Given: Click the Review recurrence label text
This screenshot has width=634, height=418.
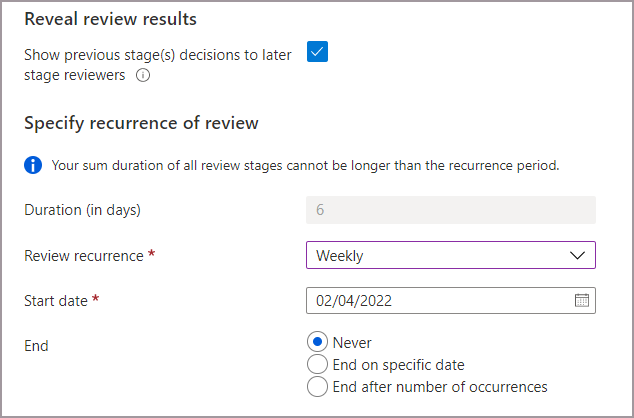Looking at the screenshot, I should pyautogui.click(x=83, y=255).
